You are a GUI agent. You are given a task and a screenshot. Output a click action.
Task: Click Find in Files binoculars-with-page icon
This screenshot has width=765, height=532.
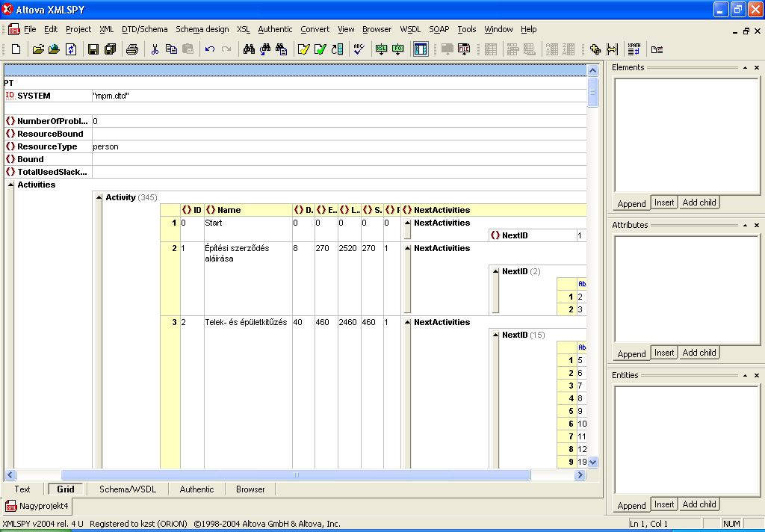281,49
